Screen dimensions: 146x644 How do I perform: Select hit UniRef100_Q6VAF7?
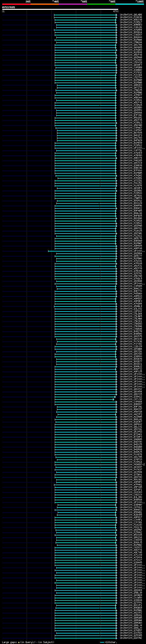[x=131, y=65]
